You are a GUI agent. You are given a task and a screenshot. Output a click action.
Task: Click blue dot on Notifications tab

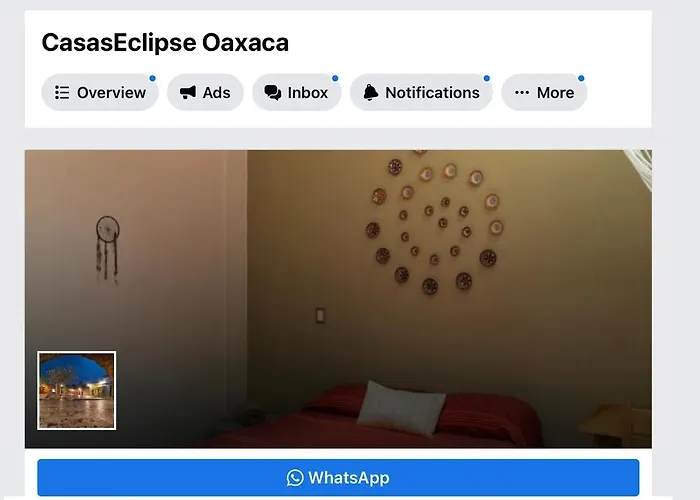(x=487, y=78)
